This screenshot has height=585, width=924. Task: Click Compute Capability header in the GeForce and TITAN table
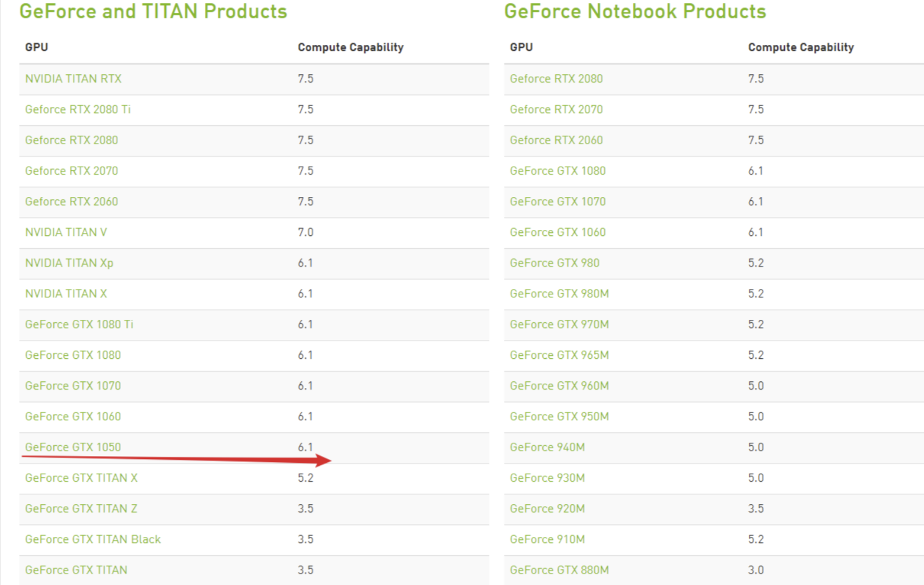pos(351,47)
